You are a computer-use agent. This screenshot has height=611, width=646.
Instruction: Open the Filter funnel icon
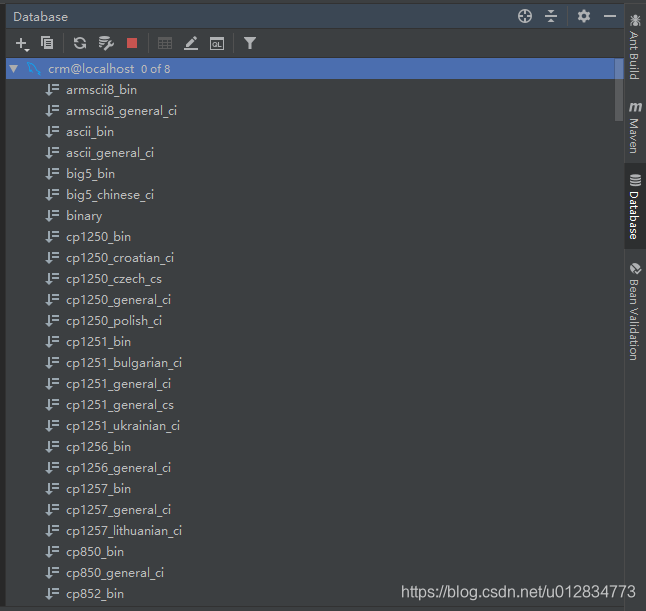coord(250,43)
